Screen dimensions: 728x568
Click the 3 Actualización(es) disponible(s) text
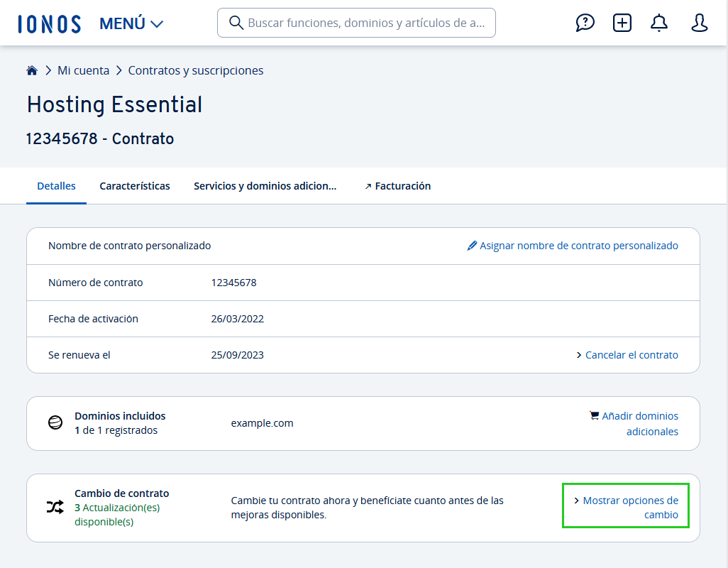point(117,515)
